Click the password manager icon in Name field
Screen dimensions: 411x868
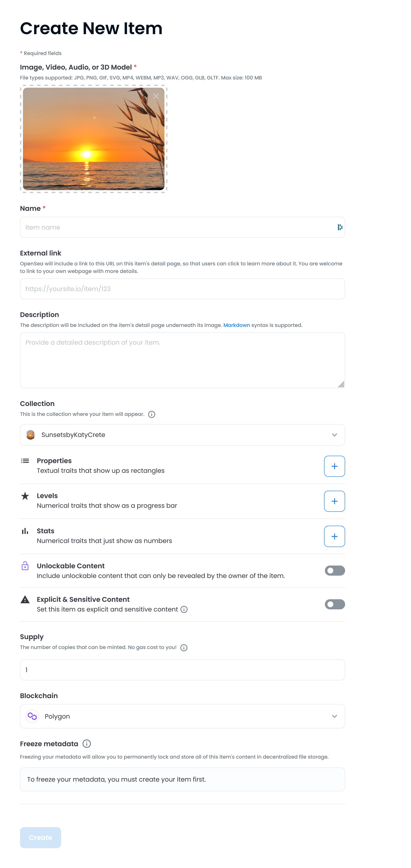[340, 227]
